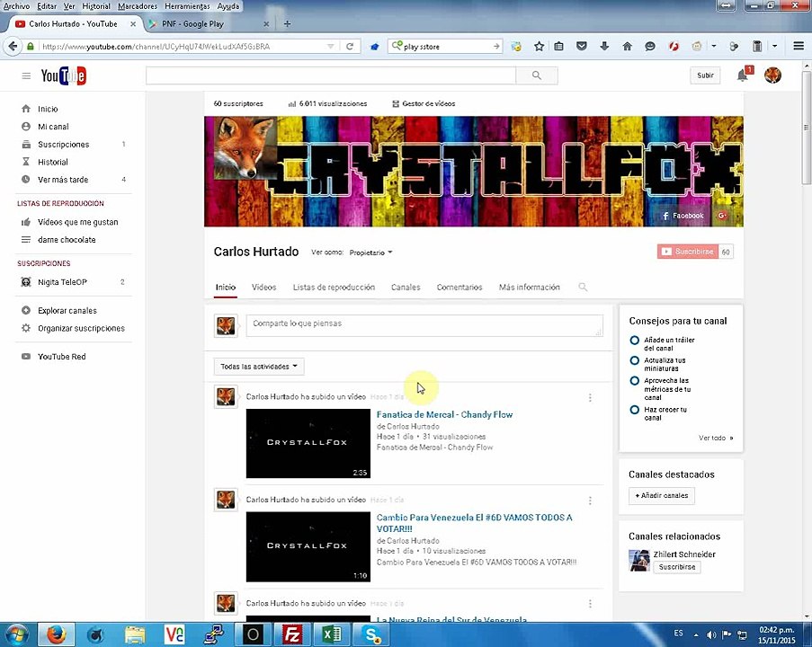The image size is (812, 647).
Task: Click the YouTube logo
Action: 63,75
